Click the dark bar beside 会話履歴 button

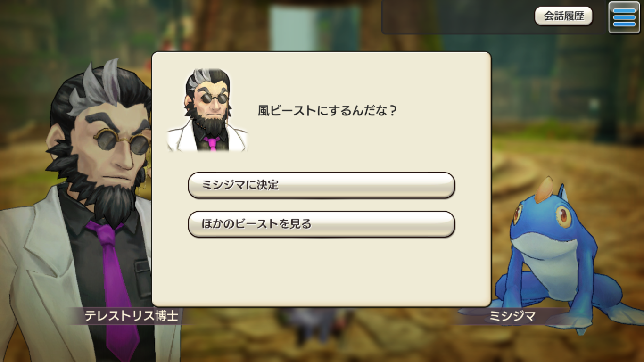457,17
